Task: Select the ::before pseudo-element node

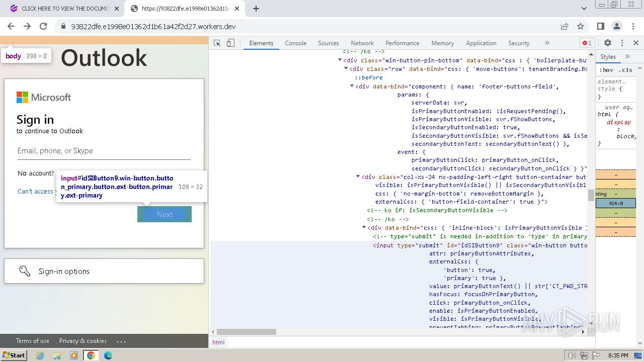Action: tap(369, 77)
